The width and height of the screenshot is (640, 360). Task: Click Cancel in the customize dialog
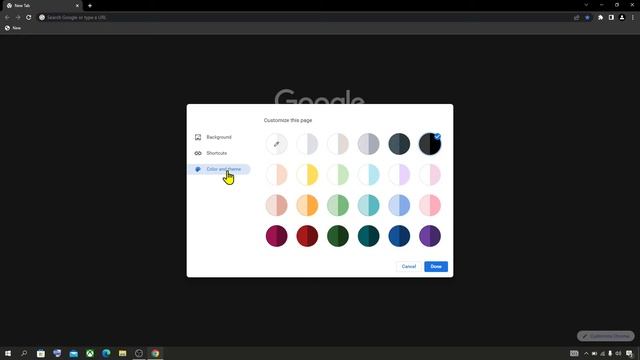409,267
